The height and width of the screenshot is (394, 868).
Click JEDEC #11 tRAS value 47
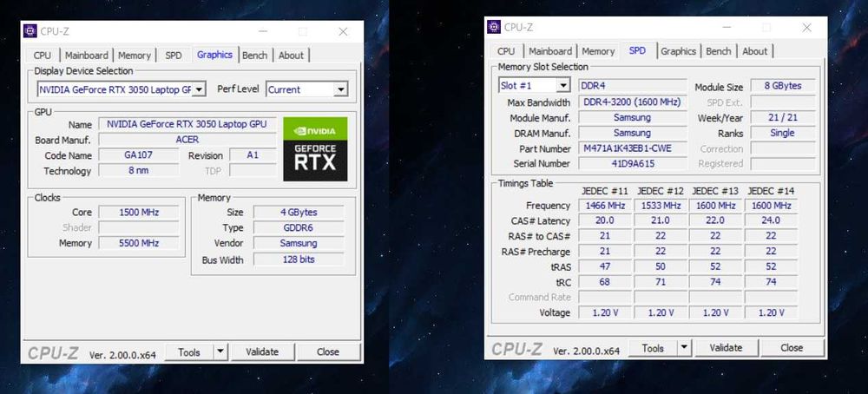tap(605, 266)
